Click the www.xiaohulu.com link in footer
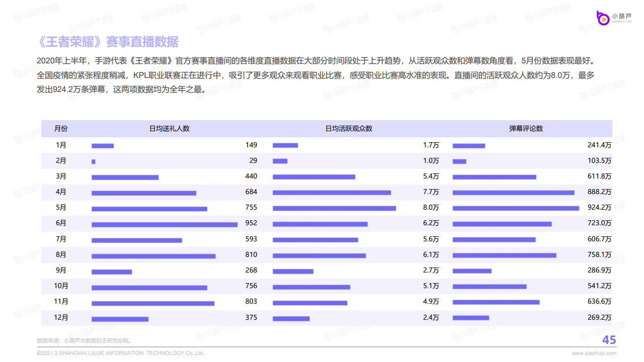 [x=594, y=353]
